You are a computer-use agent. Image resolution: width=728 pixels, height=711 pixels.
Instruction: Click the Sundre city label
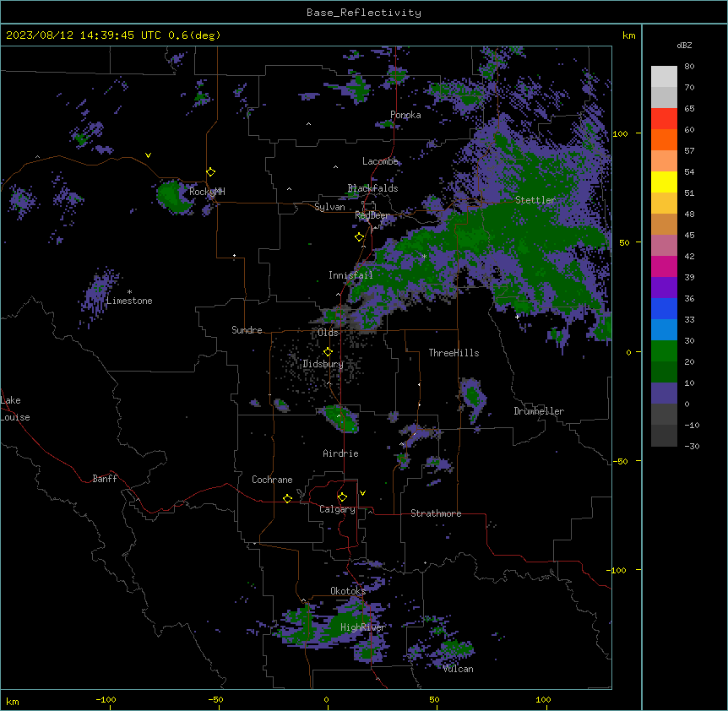coord(247,330)
